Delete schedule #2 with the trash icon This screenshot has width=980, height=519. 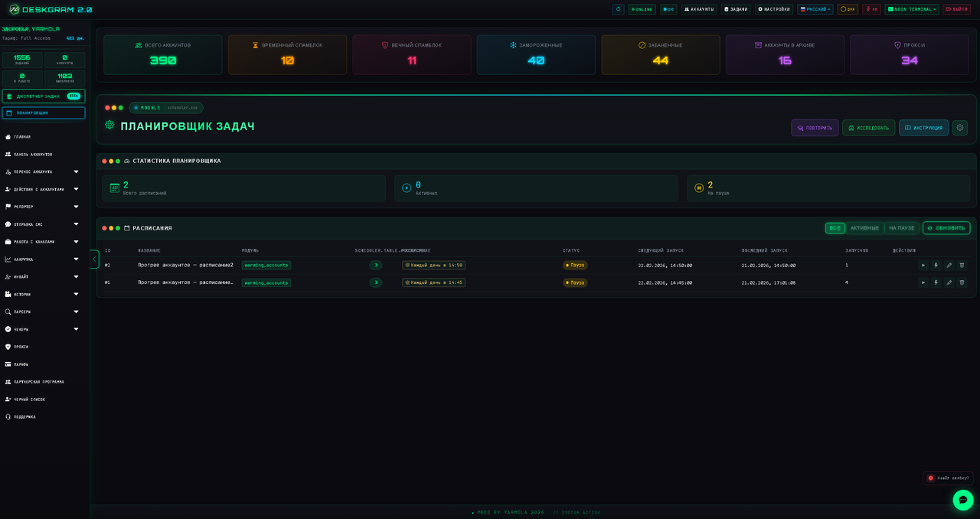point(962,266)
